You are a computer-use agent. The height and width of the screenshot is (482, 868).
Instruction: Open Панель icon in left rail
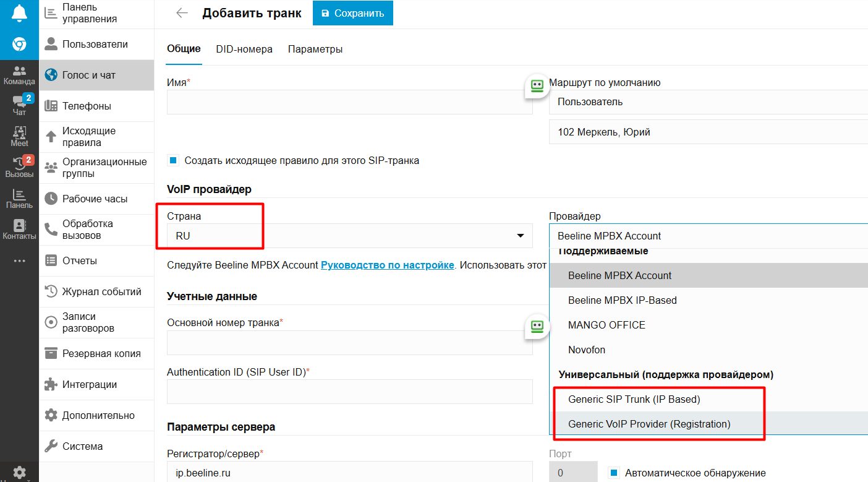tap(19, 199)
